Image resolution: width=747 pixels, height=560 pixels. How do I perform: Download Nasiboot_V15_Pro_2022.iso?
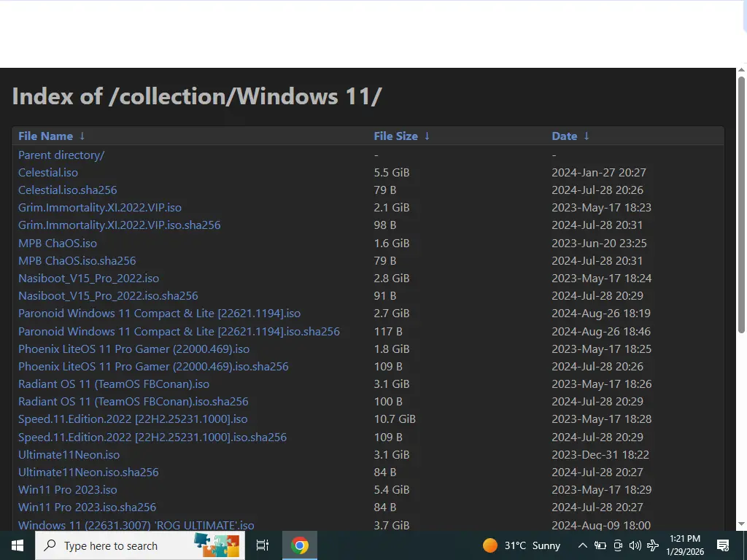click(88, 278)
